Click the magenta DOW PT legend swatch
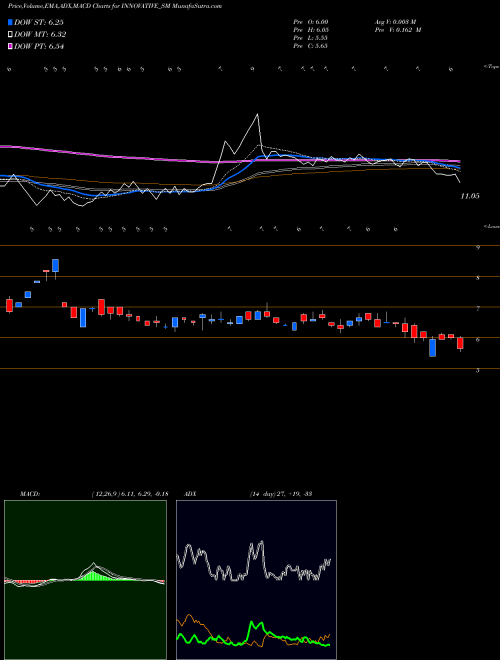500x660 pixels. [x=10, y=46]
